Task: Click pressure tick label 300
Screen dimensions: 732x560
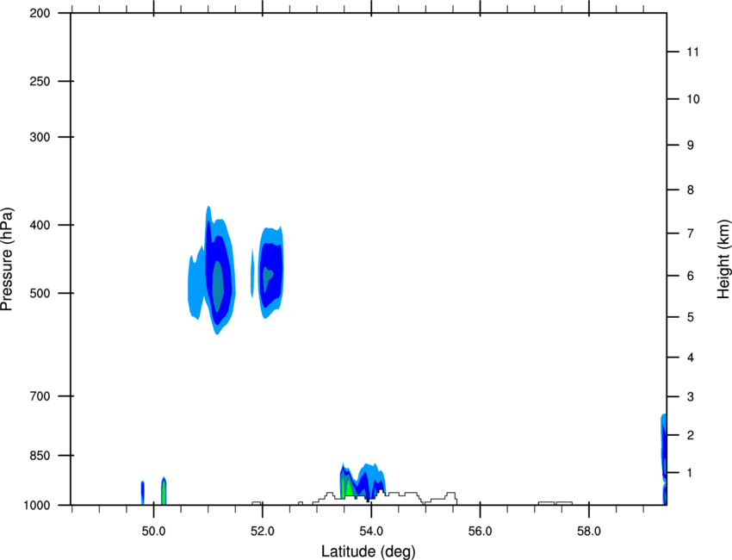Action: (x=40, y=137)
